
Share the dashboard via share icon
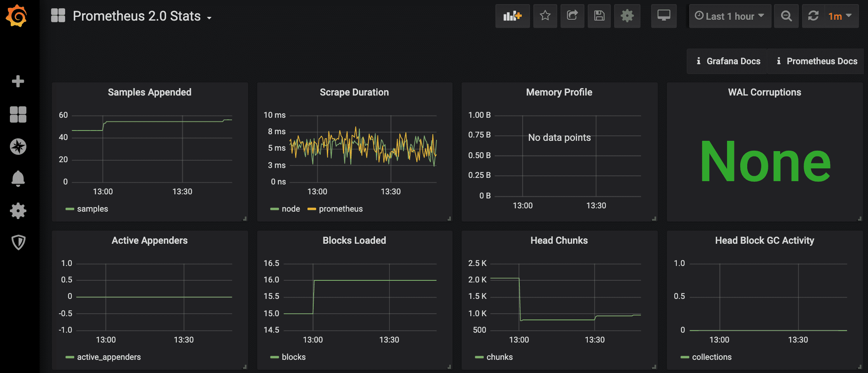coord(572,16)
